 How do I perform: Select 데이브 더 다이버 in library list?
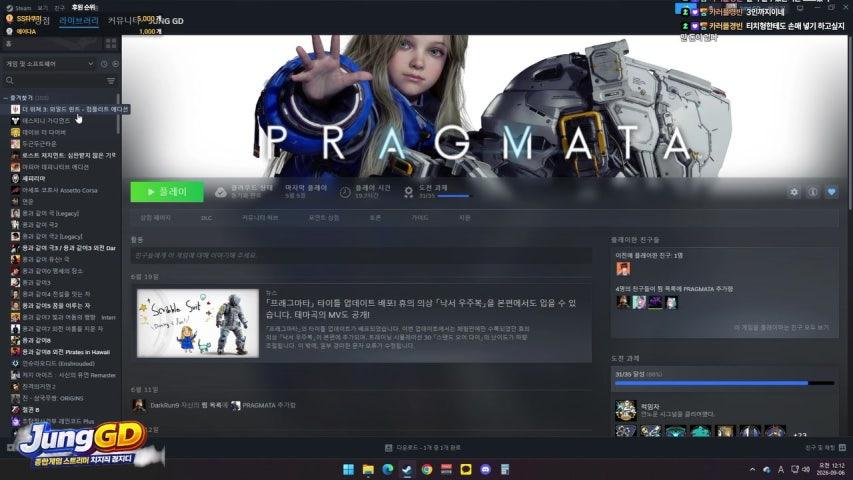[44, 132]
